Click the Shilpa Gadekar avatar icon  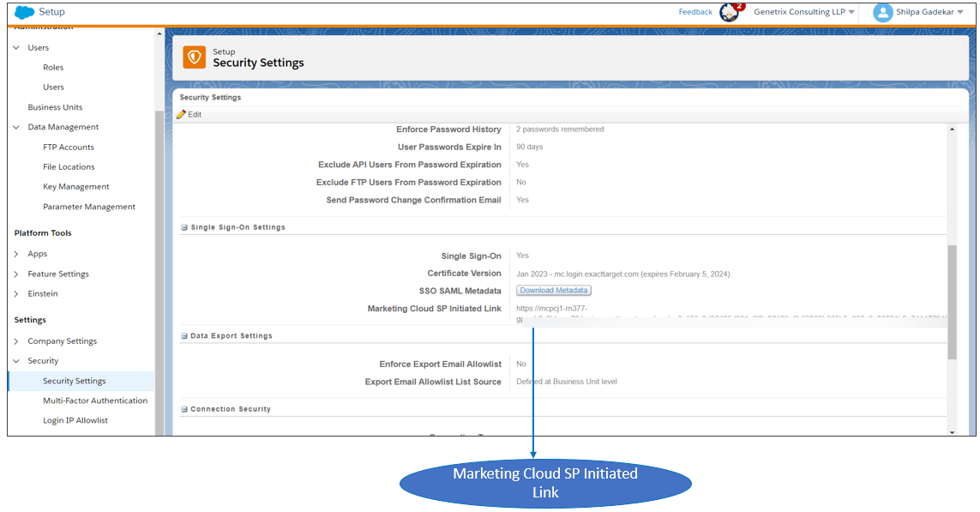(882, 11)
